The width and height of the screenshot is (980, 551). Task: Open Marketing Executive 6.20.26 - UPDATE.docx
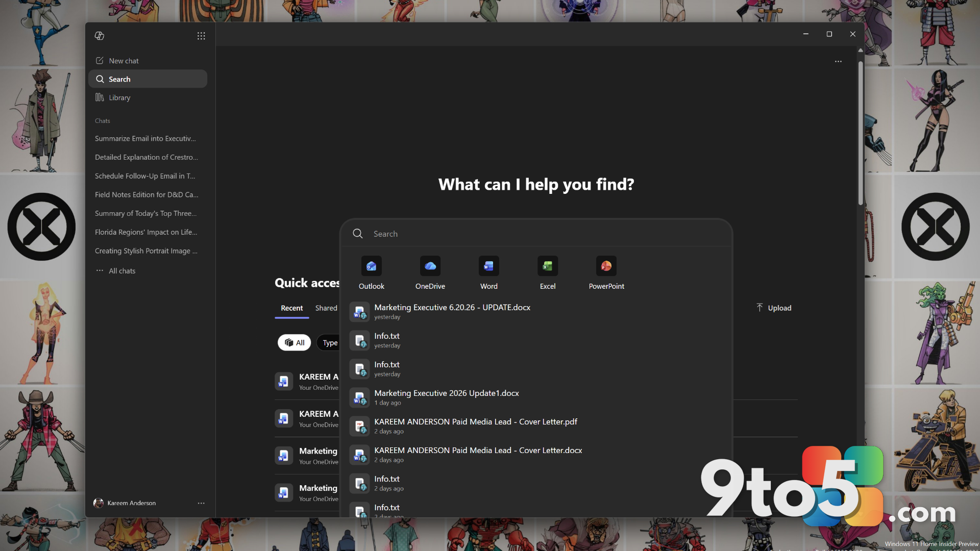tap(536, 312)
